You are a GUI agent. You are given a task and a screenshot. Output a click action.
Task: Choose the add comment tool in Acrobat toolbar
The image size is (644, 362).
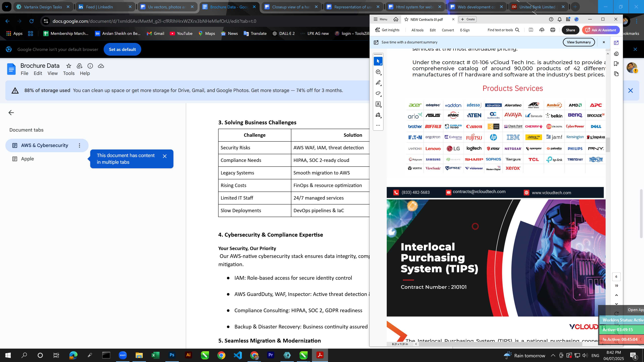(378, 72)
